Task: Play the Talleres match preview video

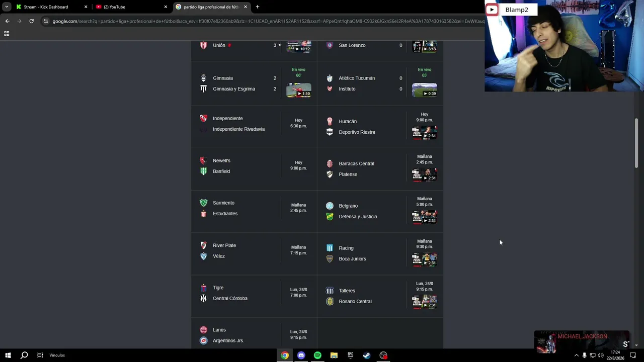Action: (x=425, y=302)
